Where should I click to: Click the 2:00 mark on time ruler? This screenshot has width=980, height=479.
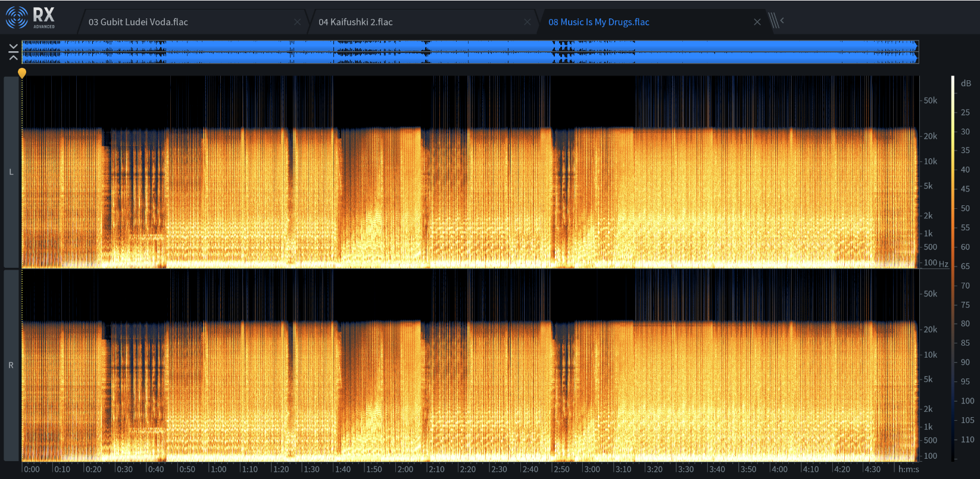[x=405, y=469]
